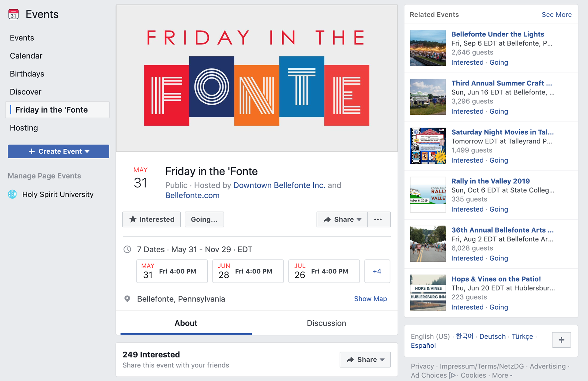This screenshot has width=588, height=381.
Task: Click the Events calendar icon in the sidebar header
Action: [x=13, y=14]
